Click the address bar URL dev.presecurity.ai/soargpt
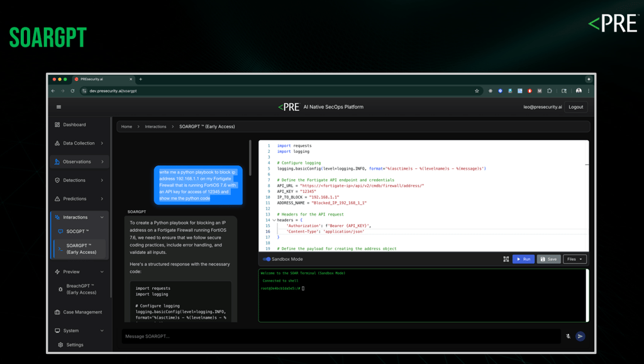Viewport: 644px width, 364px height. pyautogui.click(x=113, y=91)
